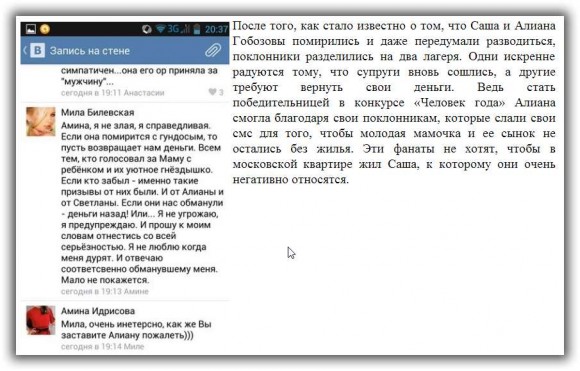This screenshot has width=580, height=371.
Task: Tap timestamp сегодня в 19:14 Миле
Action: (x=102, y=347)
